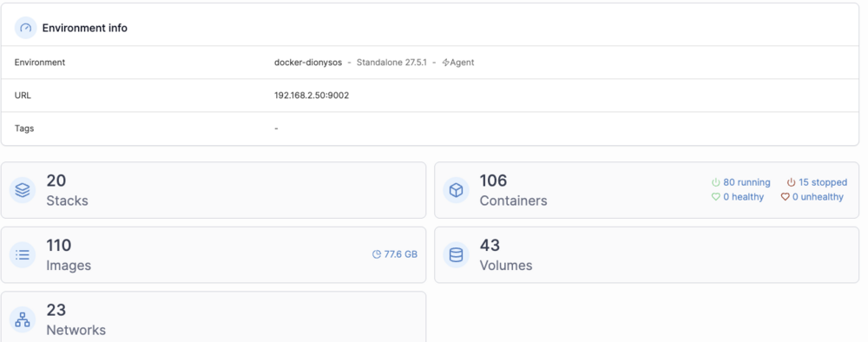
Task: Click the 15 stopped status text
Action: point(823,182)
